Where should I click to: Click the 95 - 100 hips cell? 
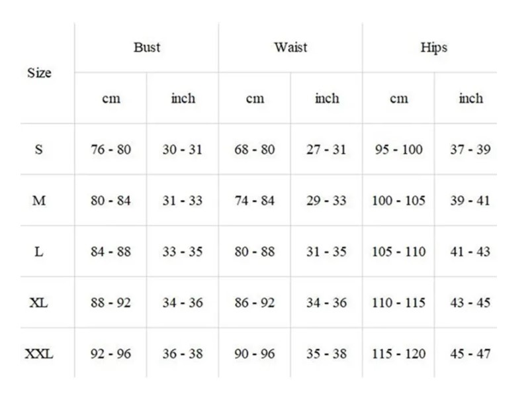[x=398, y=150]
